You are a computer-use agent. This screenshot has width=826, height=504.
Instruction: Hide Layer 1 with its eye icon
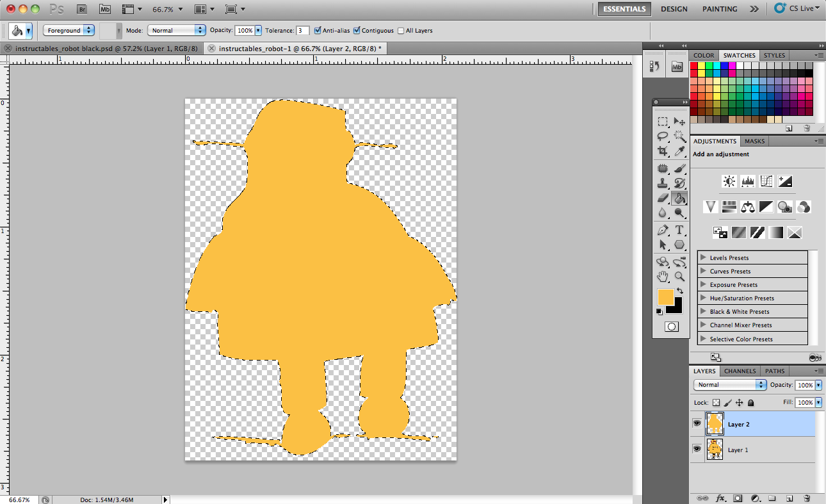[697, 449]
